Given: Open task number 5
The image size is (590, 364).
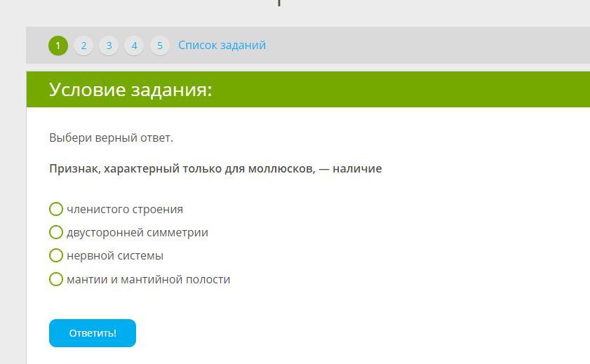Looking at the screenshot, I should (159, 46).
